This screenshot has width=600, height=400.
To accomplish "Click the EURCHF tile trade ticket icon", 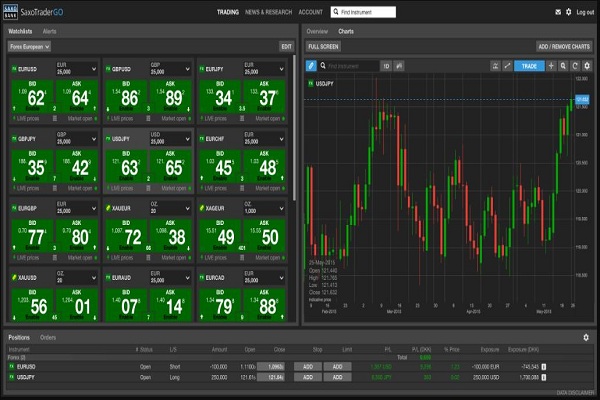I will click(242, 188).
